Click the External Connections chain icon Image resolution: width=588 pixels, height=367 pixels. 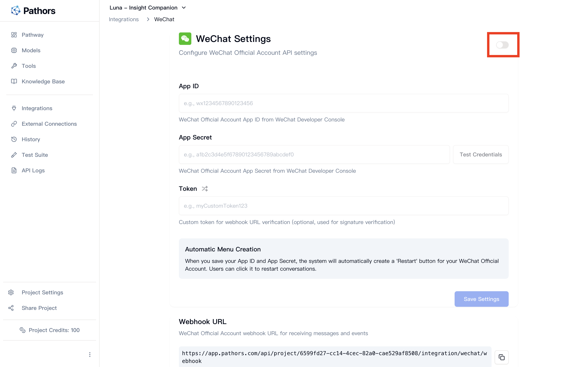pyautogui.click(x=14, y=124)
